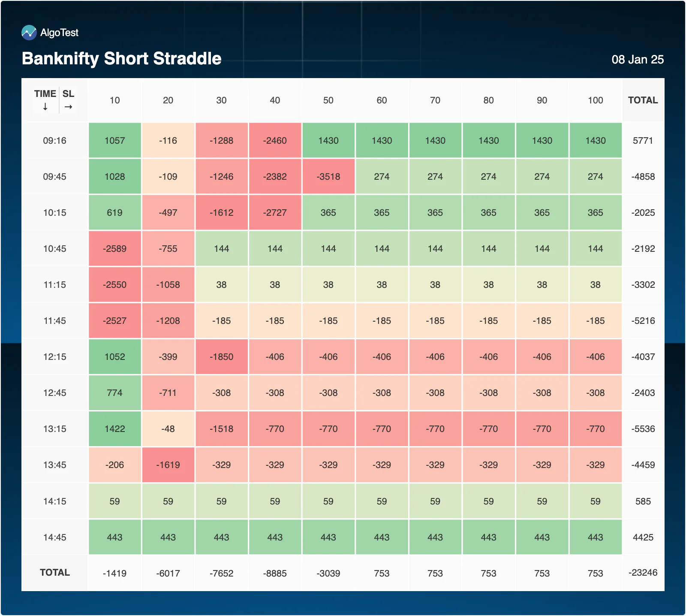Screen dimensions: 686x616
Task: Click the Banknifty Short Straddle title
Action: pyautogui.click(x=122, y=59)
